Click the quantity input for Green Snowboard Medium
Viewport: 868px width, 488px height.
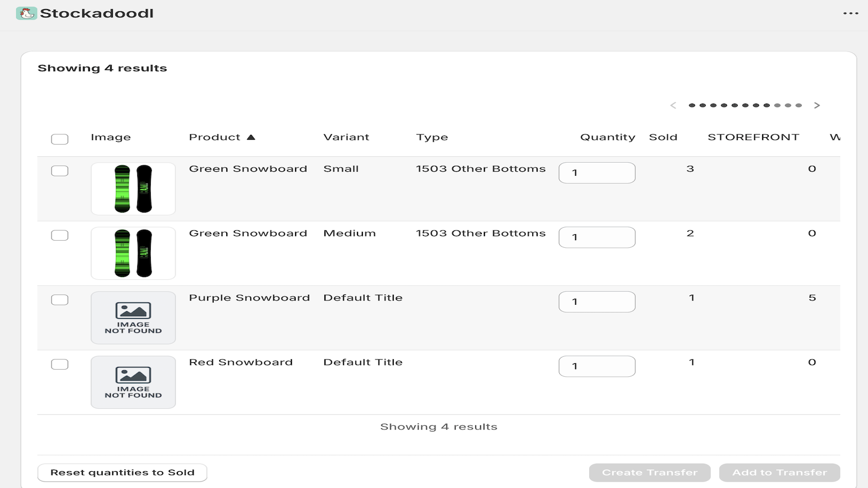point(597,237)
